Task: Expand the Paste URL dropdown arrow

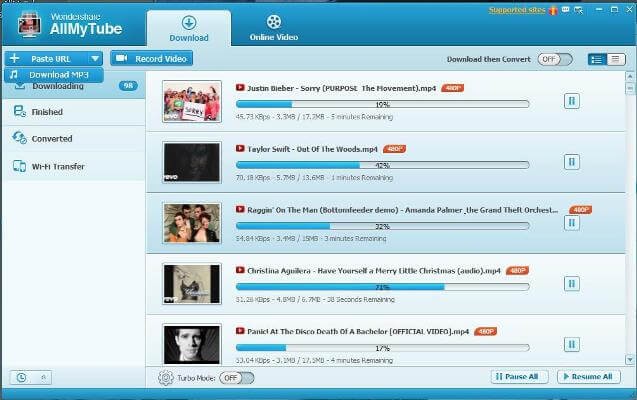Action: [94, 59]
